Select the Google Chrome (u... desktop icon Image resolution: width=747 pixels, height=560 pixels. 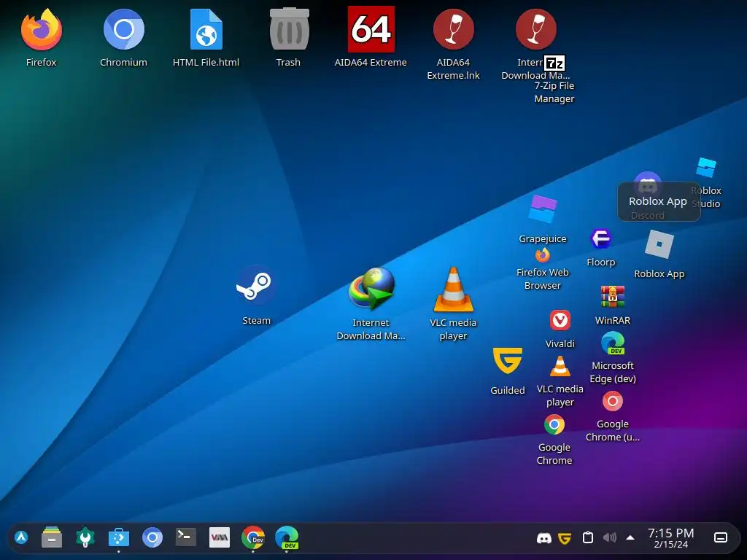pyautogui.click(x=613, y=402)
